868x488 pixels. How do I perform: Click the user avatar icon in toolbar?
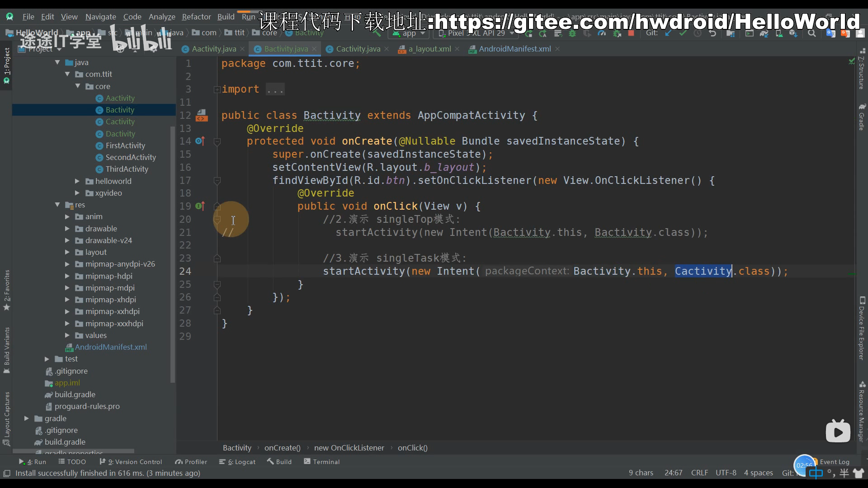(x=861, y=33)
